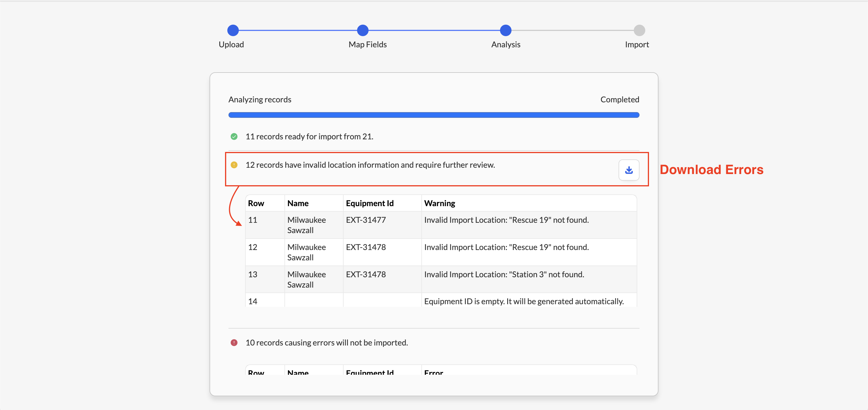This screenshot has height=410, width=868.
Task: Expand the 12 records invalid location warning
Action: tap(370, 165)
